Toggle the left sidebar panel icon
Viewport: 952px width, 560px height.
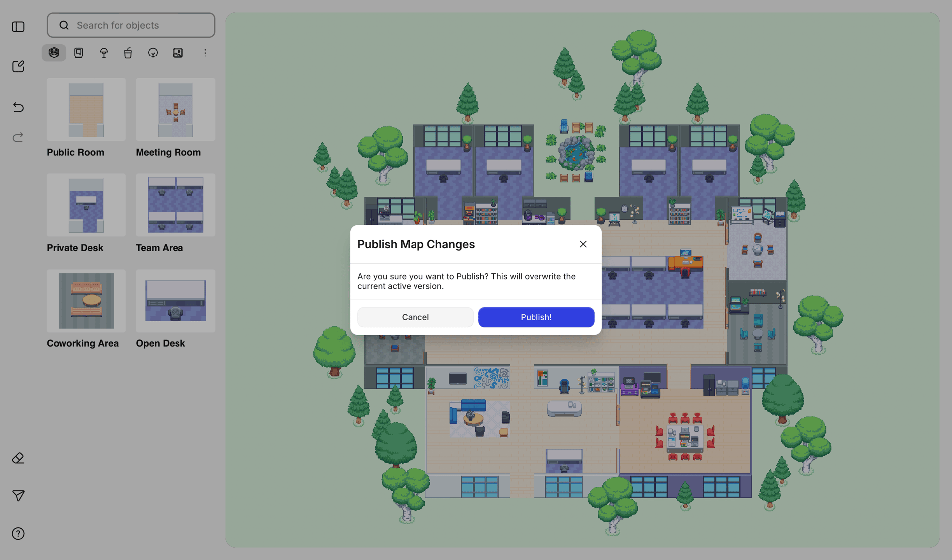click(18, 27)
